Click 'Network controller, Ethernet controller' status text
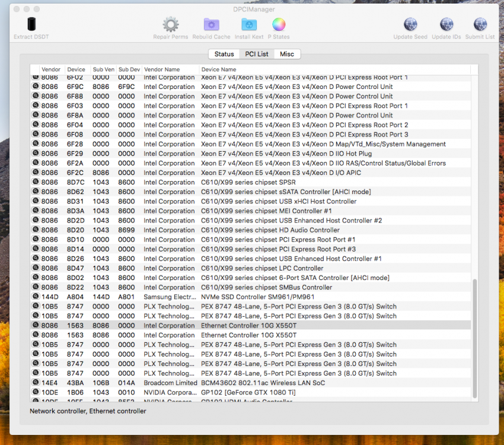The image size is (504, 445). pyautogui.click(x=88, y=411)
